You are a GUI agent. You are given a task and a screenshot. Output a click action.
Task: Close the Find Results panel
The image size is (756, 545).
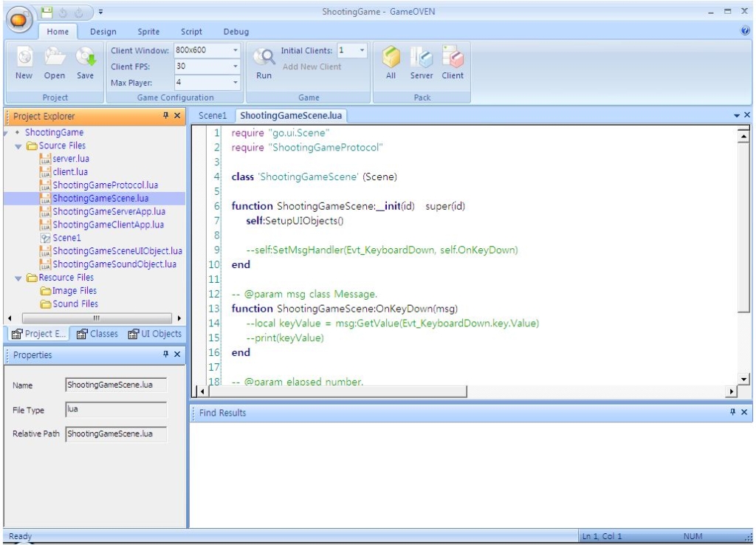tap(744, 412)
